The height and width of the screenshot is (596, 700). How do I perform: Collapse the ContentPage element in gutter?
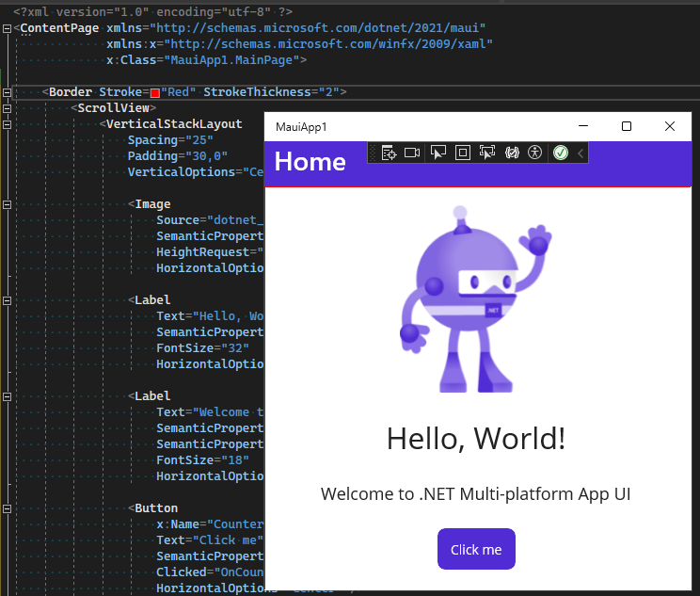pos(7,28)
